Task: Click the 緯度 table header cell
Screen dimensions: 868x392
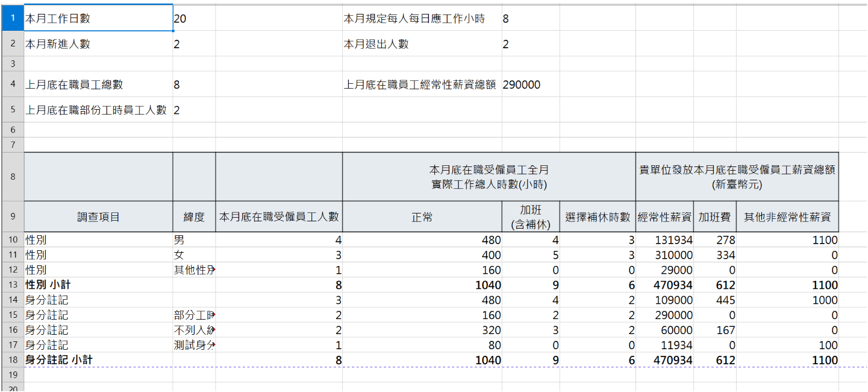Action: pos(194,217)
